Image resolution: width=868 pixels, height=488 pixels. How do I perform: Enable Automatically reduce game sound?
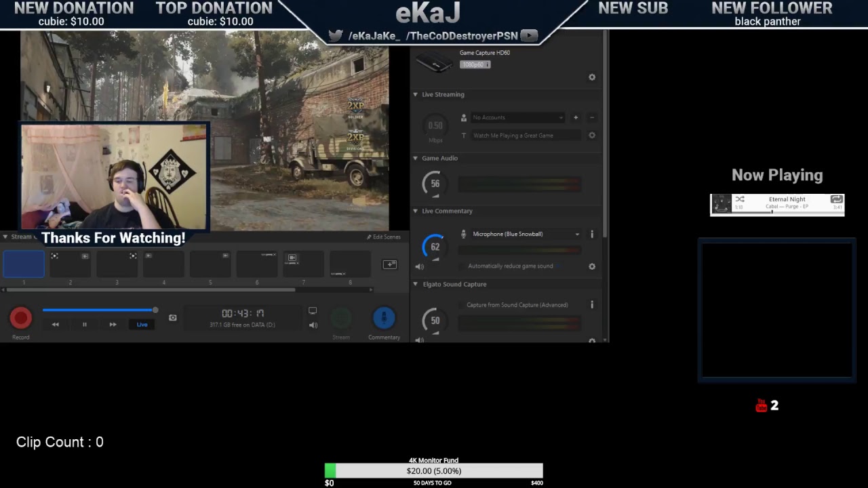[x=462, y=266]
